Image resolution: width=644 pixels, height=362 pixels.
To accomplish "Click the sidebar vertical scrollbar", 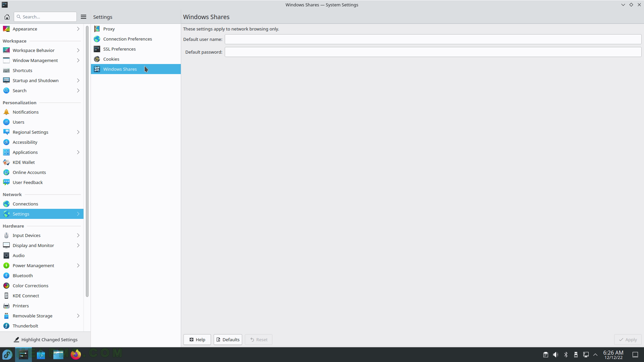I will coord(87,161).
